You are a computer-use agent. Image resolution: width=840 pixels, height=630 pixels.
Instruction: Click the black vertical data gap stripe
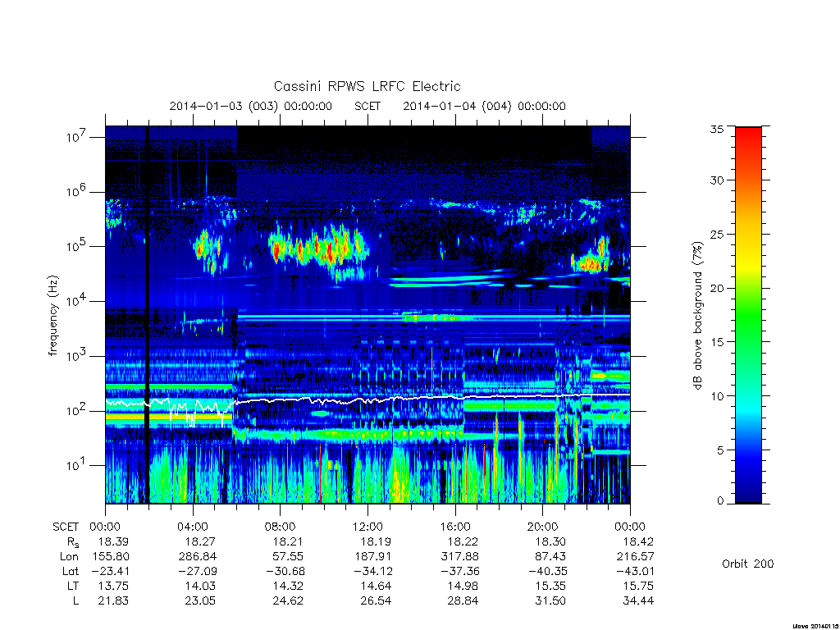pyautogui.click(x=148, y=314)
